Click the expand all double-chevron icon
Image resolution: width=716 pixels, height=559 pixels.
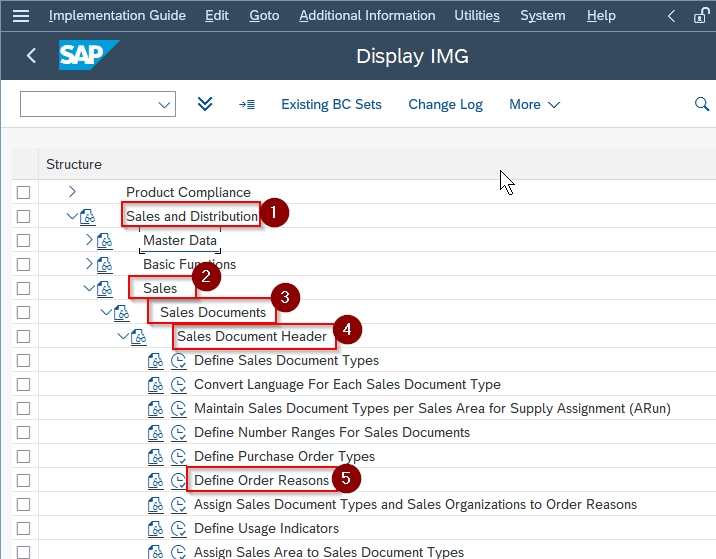point(205,104)
